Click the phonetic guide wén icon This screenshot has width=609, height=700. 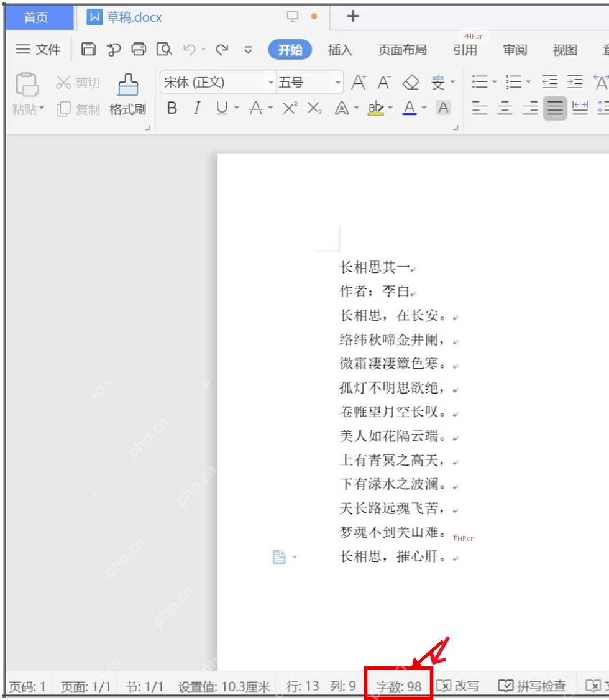coord(438,82)
